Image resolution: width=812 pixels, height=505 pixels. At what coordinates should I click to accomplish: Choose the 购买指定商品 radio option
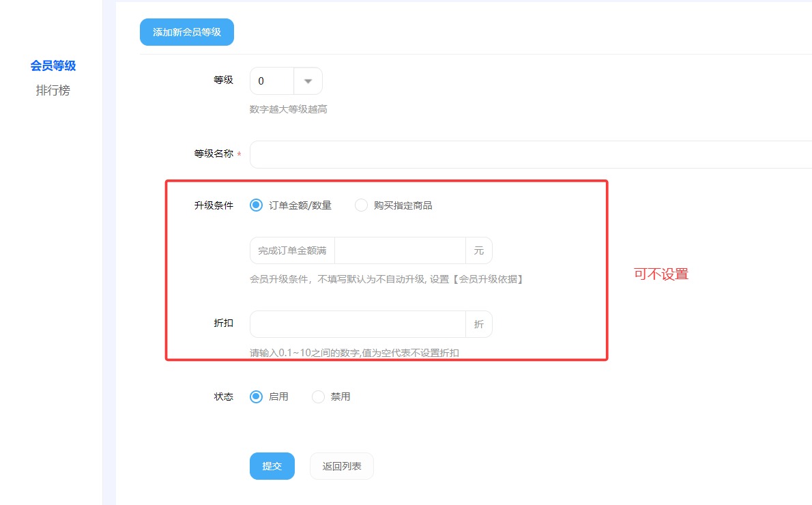[x=361, y=205]
